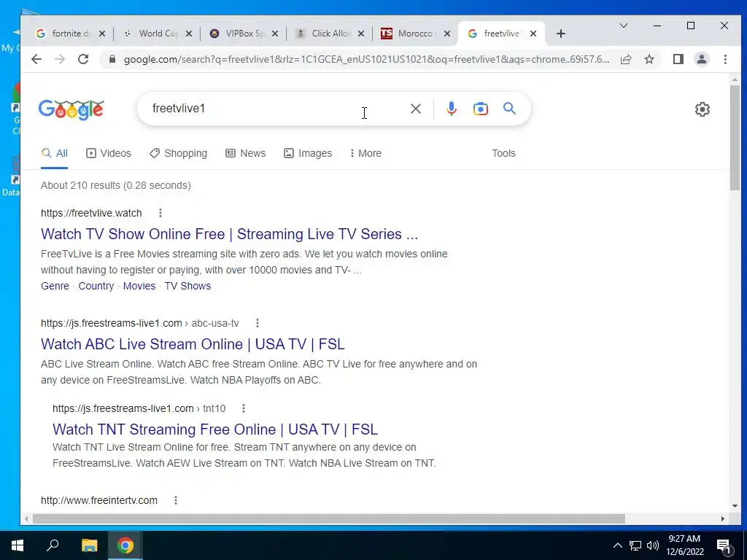Close the Morocco tab
This screenshot has width=747, height=560.
pyautogui.click(x=447, y=34)
